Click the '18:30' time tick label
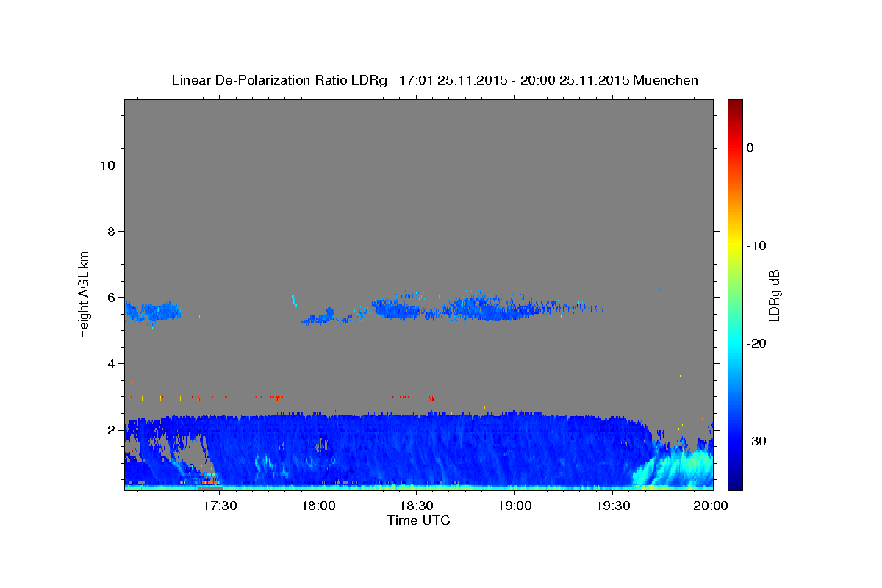The width and height of the screenshot is (882, 588). point(416,506)
